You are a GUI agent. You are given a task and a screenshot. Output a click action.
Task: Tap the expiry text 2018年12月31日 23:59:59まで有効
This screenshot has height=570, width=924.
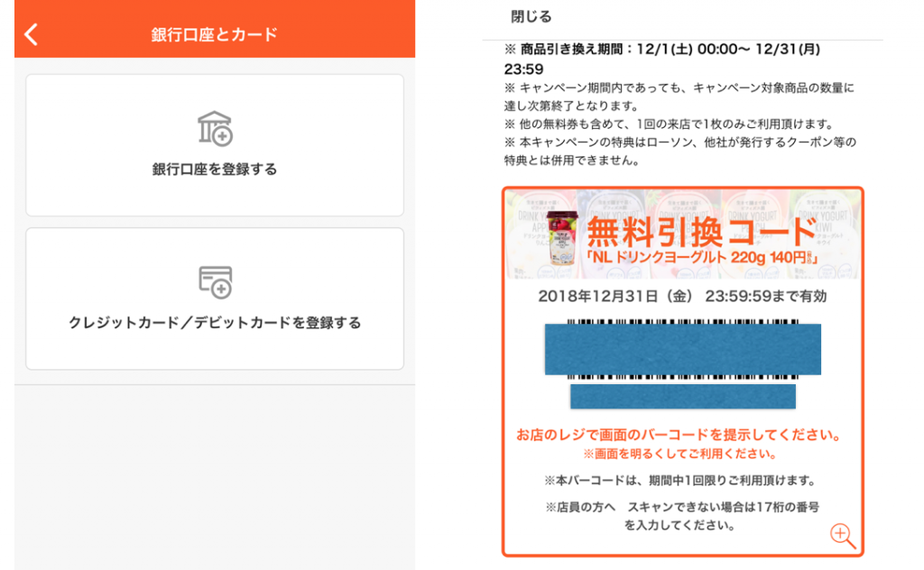coord(682,296)
